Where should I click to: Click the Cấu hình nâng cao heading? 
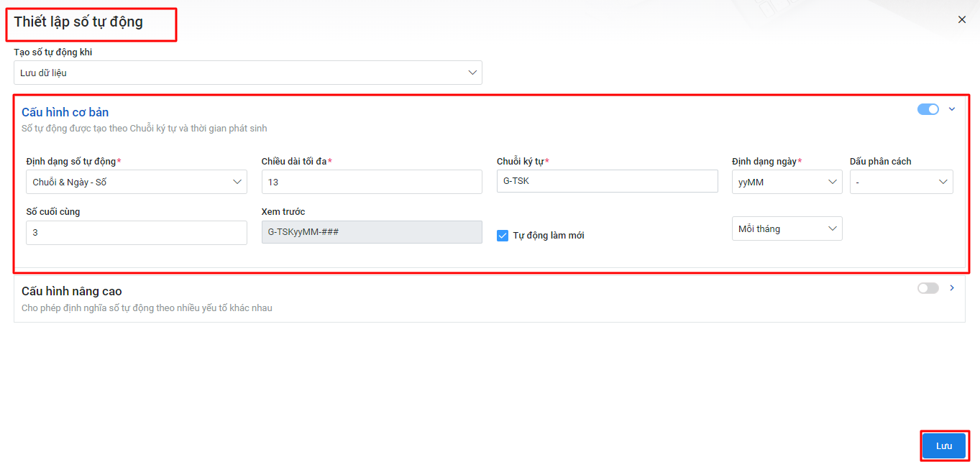[x=72, y=291]
